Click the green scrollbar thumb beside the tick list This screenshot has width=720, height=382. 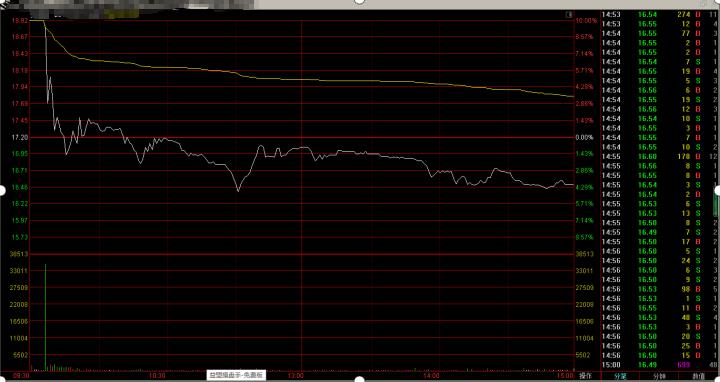point(717,201)
